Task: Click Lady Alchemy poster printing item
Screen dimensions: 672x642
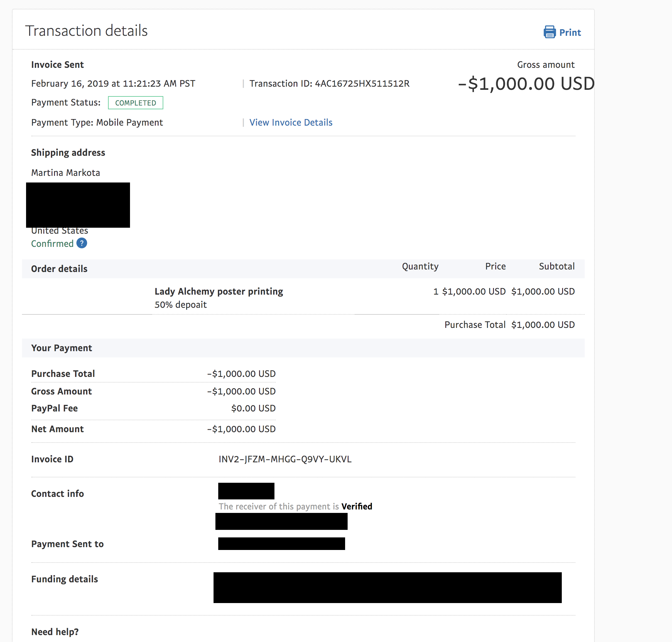Action: (x=219, y=291)
